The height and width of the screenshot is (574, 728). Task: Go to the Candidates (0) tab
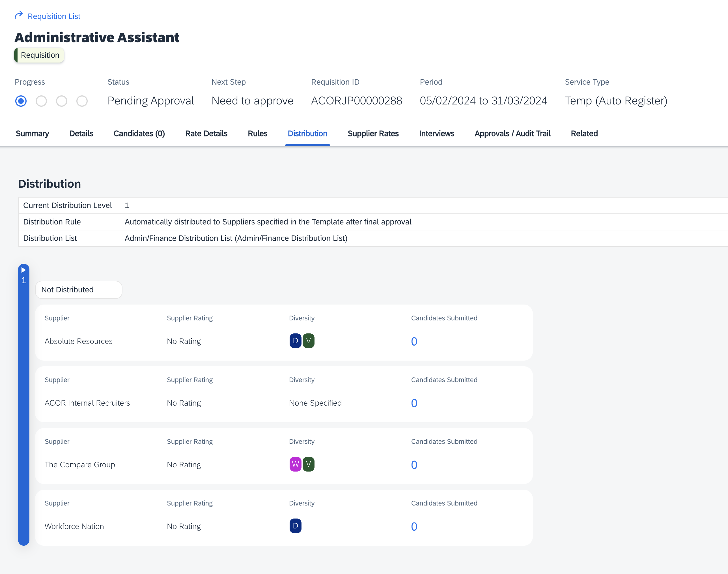click(x=139, y=133)
